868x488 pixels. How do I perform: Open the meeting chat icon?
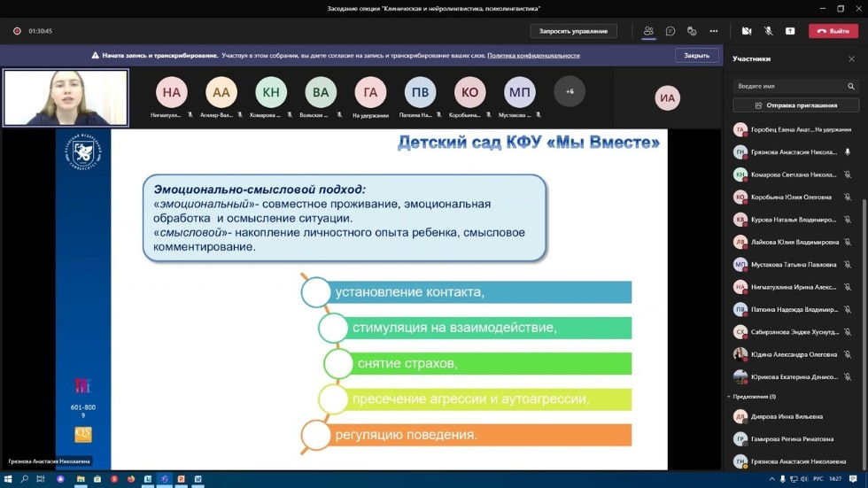[x=670, y=31]
